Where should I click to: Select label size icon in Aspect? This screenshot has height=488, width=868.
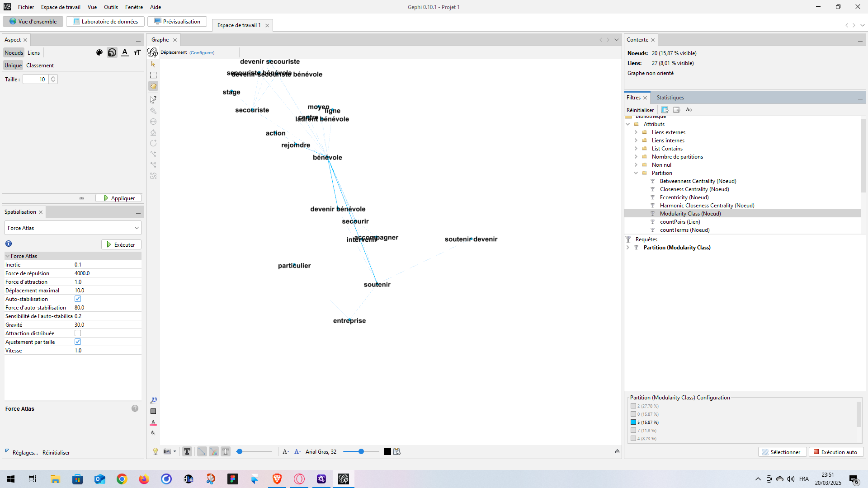coord(137,52)
